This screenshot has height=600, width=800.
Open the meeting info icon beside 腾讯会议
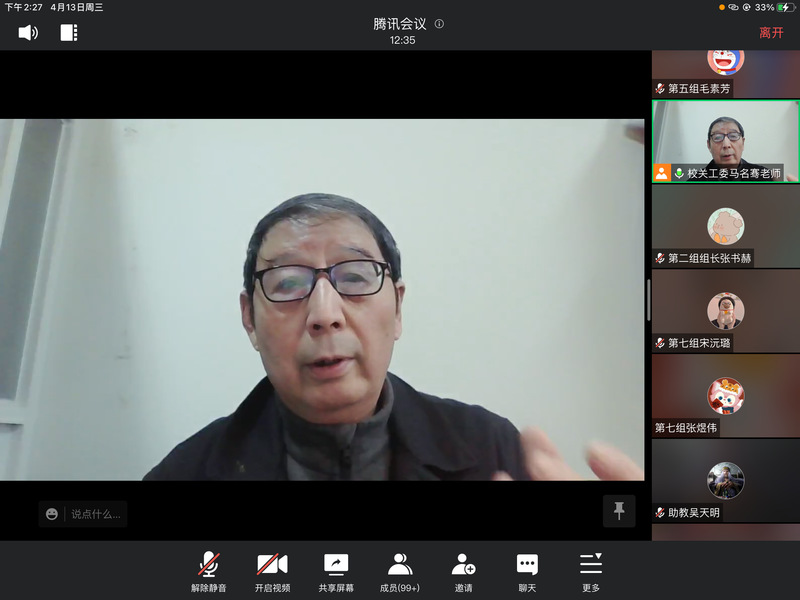439,24
